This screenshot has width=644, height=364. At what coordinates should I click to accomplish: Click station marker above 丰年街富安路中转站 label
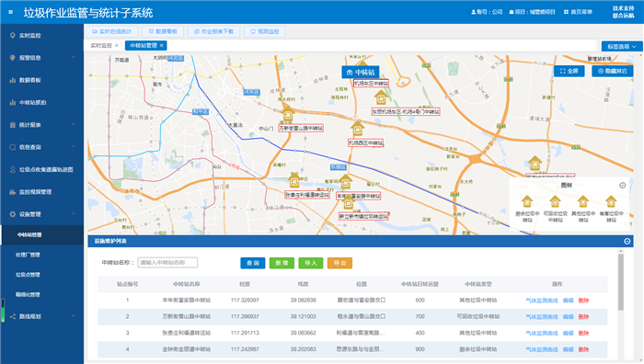pyautogui.click(x=346, y=182)
